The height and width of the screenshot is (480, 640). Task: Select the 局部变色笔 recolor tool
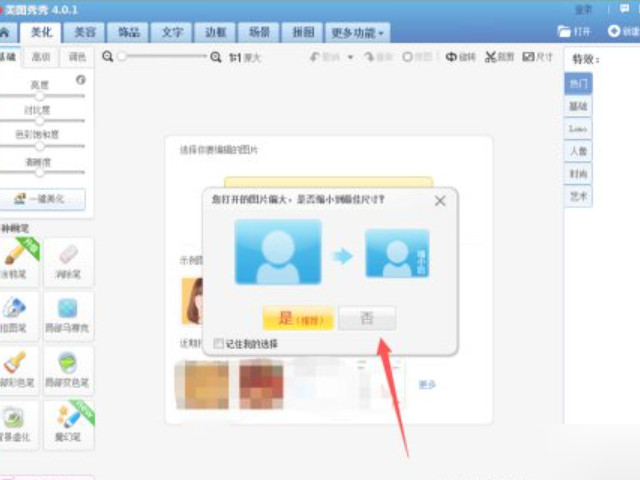pos(68,371)
